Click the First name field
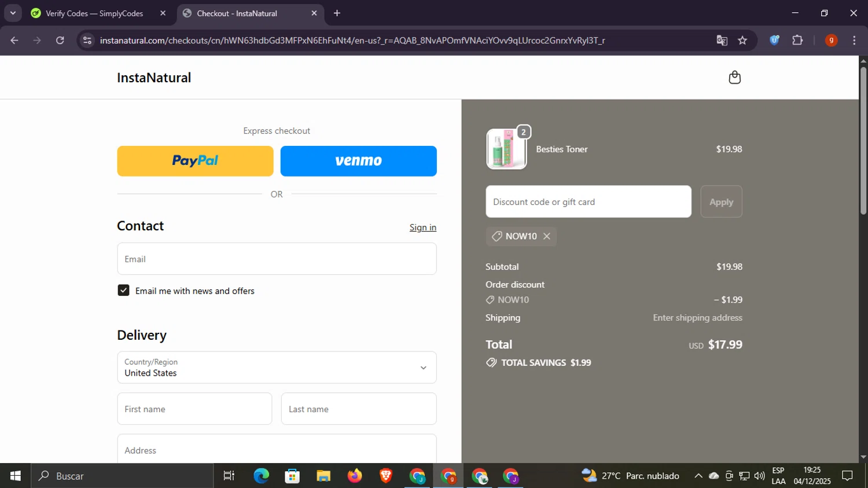Image resolution: width=868 pixels, height=488 pixels. (x=194, y=409)
